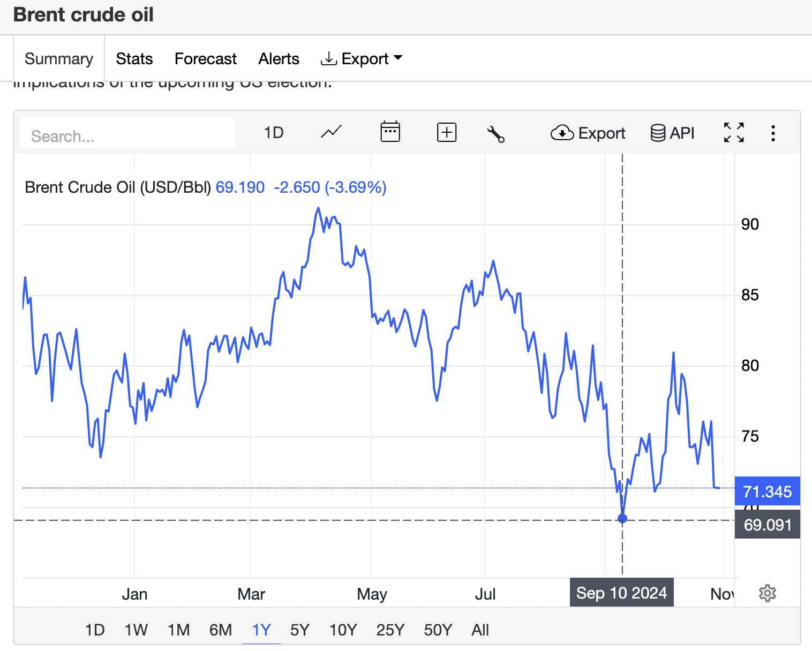Click the Brent Crude Oil (USD/Bbl) legend label
This screenshot has height=651, width=812.
pos(118,187)
